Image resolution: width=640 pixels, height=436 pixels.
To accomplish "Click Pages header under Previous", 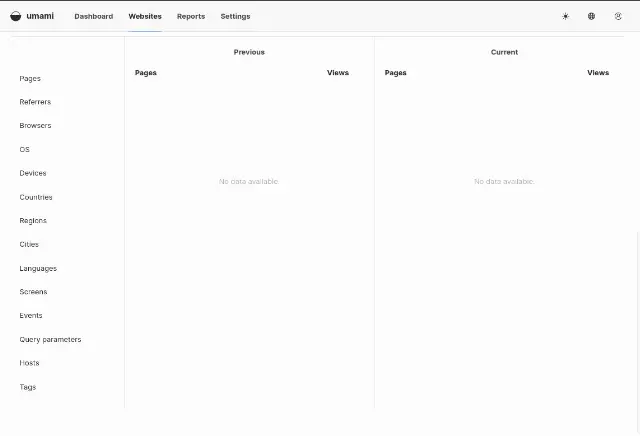I will point(146,73).
